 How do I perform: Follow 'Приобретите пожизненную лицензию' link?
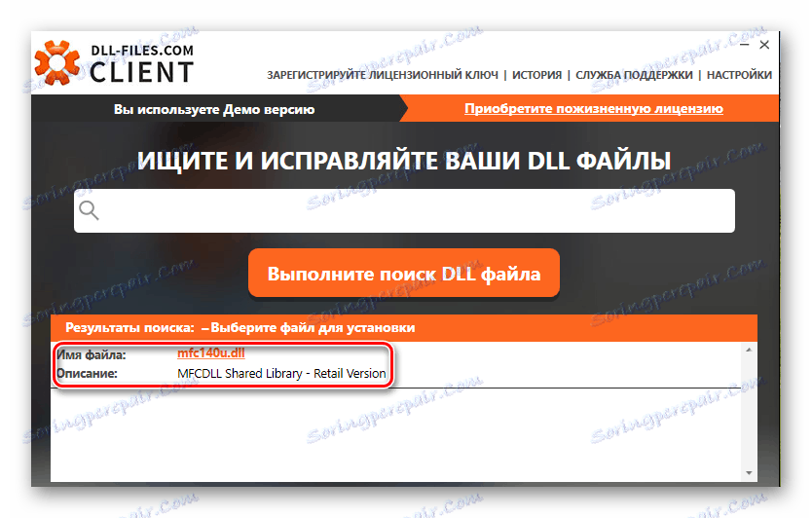click(x=594, y=109)
